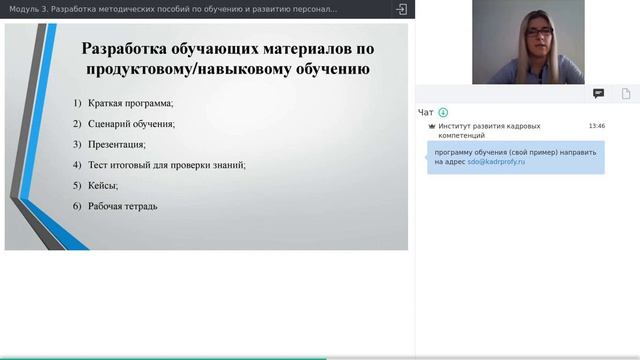Click the Чат panel label

coord(426,113)
